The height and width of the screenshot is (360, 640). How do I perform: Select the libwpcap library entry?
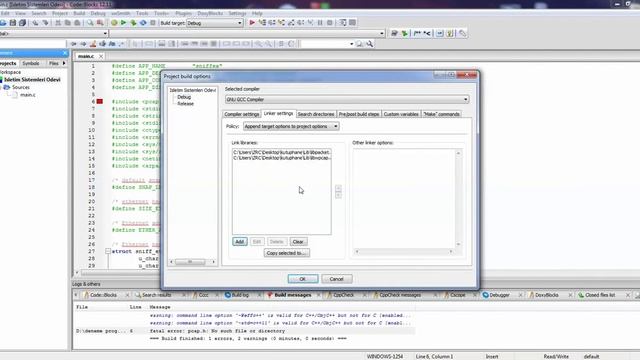282,158
